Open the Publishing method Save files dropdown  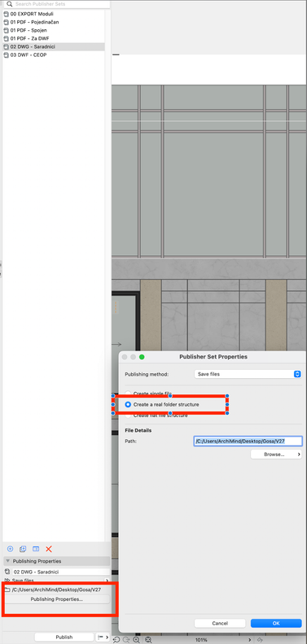[x=248, y=374]
